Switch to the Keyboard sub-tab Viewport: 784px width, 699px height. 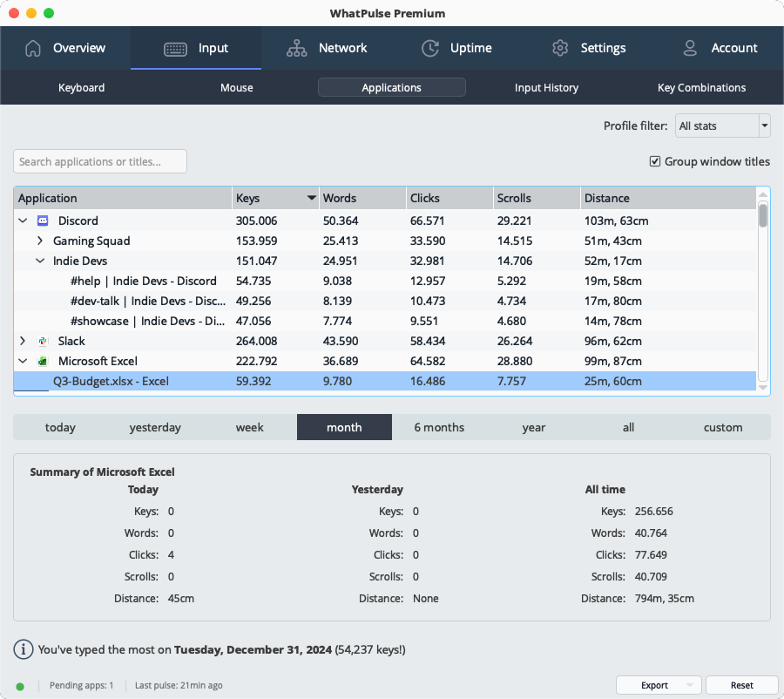81,87
